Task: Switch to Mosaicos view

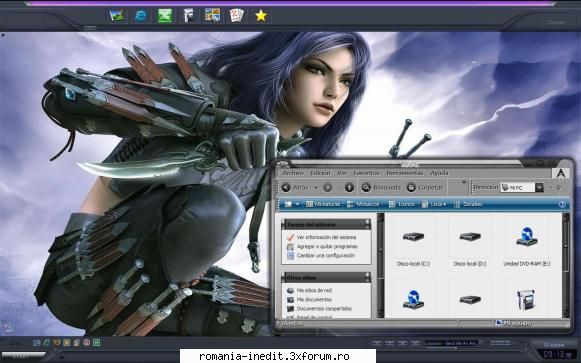Action: pos(363,204)
